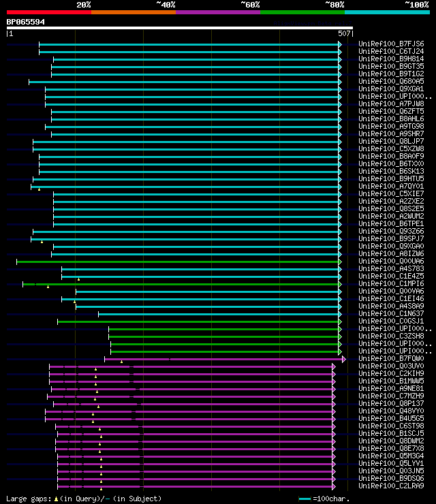Select label UniRef100_B6TXX0
Screen dimensions: 436x504
coord(391,163)
